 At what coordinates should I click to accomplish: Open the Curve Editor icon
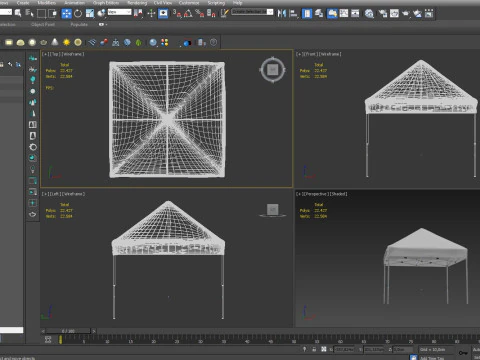point(344,13)
